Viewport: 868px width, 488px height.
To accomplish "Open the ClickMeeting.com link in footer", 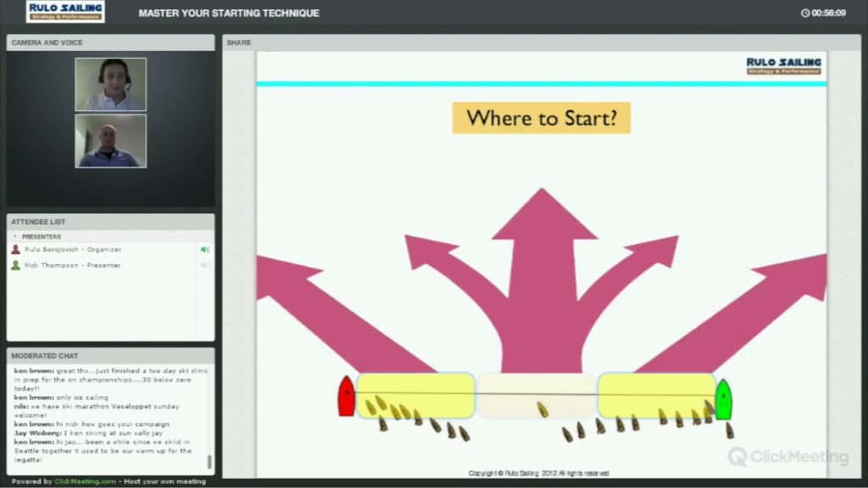I will point(85,481).
